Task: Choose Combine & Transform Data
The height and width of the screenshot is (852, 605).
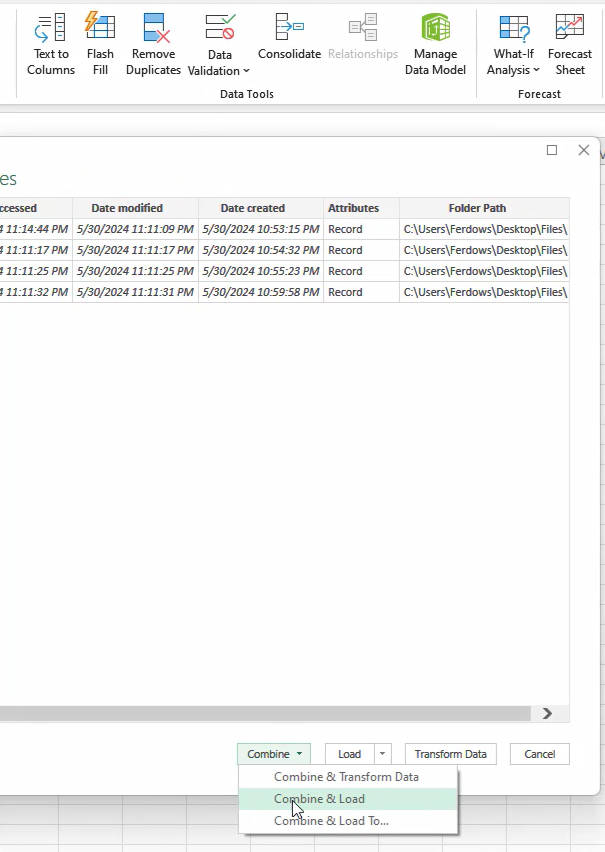Action: [346, 777]
